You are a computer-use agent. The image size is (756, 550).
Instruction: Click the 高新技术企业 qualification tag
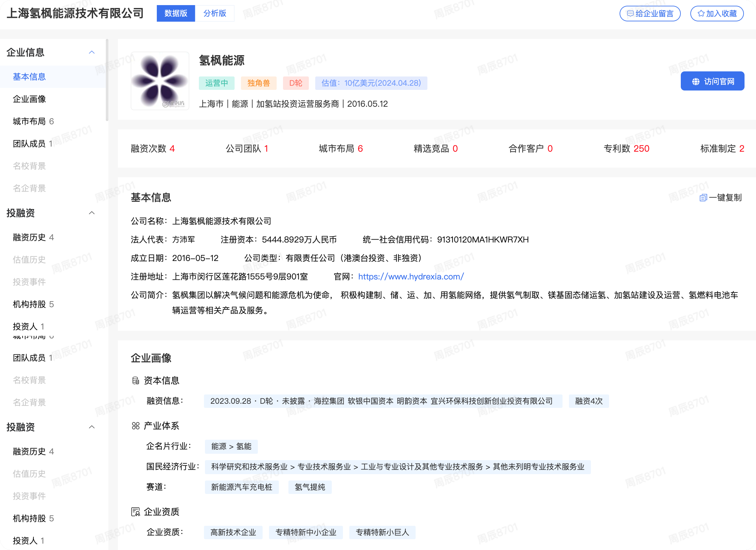(233, 533)
